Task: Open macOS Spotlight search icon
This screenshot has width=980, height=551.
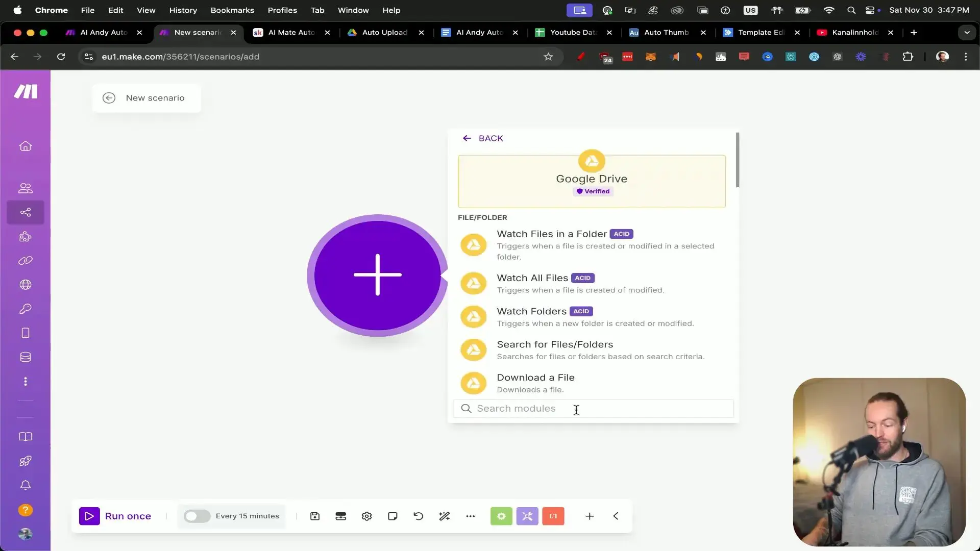Action: [851, 10]
